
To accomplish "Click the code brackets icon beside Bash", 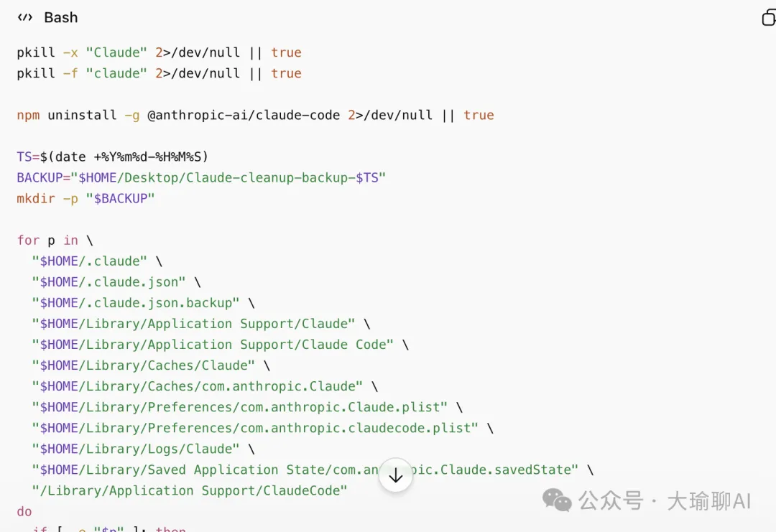I will 25,18.
